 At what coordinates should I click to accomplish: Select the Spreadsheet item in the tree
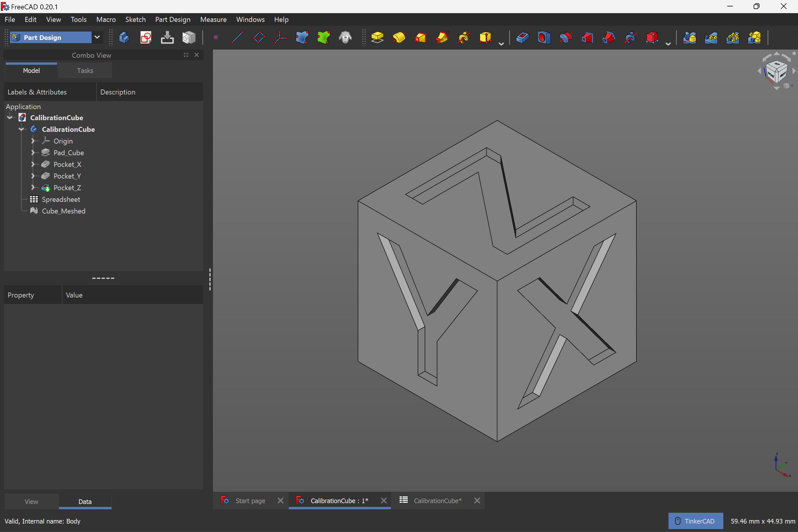click(x=61, y=199)
